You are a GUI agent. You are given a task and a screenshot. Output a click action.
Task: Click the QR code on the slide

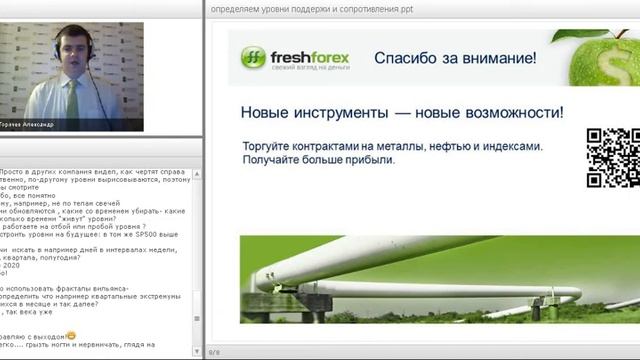pyautogui.click(x=613, y=158)
